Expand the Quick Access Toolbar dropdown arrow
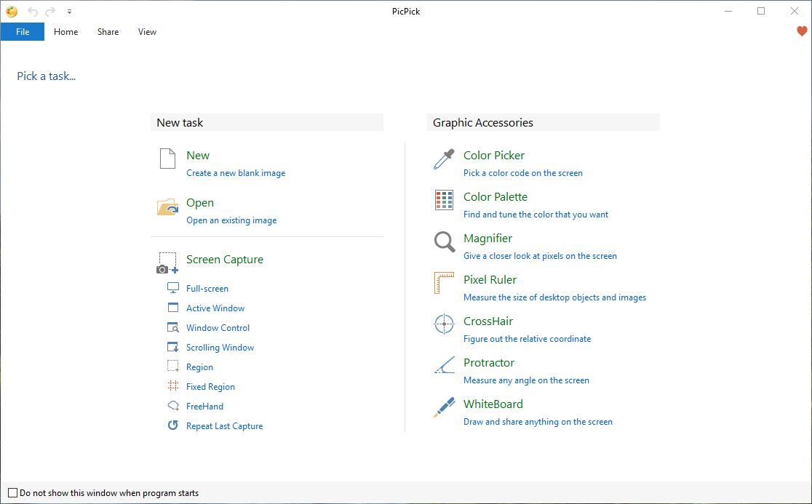 pos(69,12)
